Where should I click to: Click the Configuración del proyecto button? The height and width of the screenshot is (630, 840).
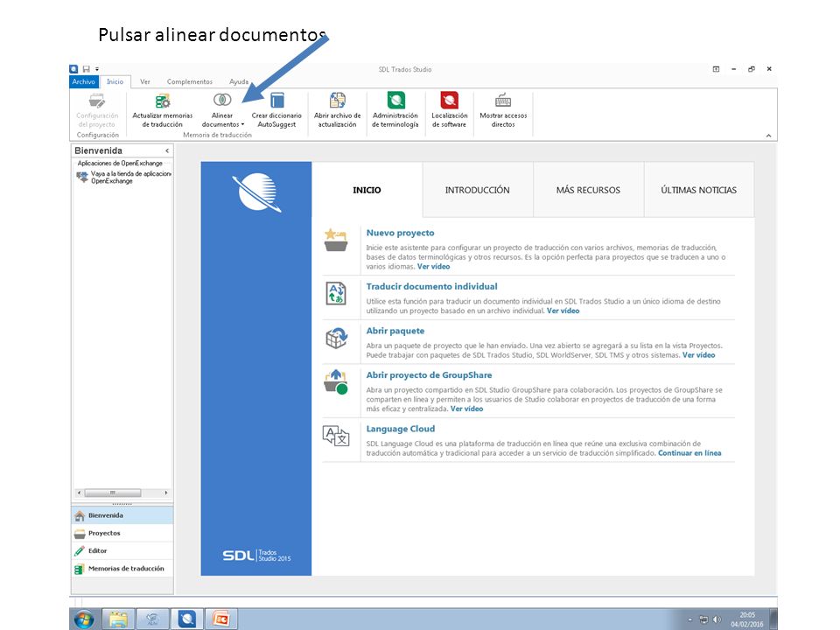[97, 110]
